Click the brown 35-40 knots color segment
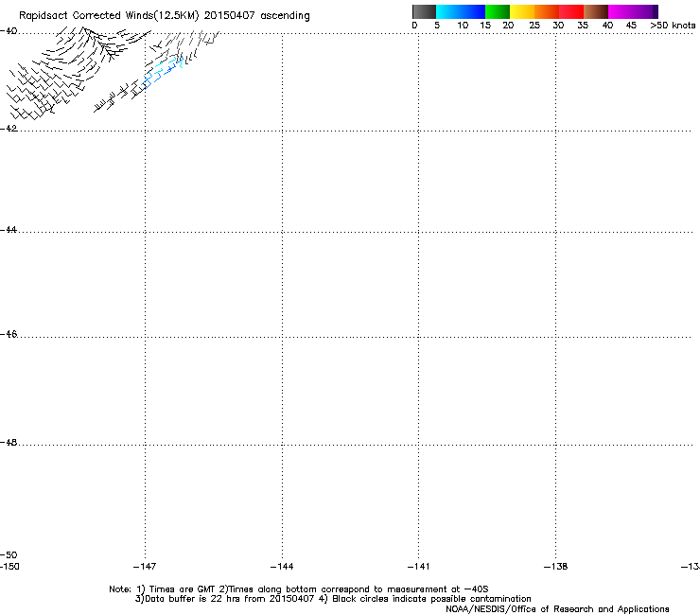The height and width of the screenshot is (615, 700). (x=596, y=11)
